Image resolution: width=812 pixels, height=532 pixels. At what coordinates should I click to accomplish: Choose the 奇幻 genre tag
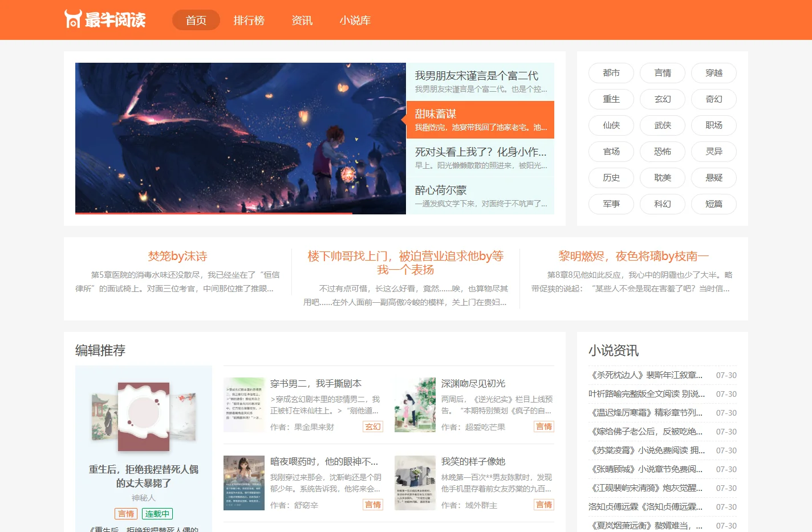714,99
